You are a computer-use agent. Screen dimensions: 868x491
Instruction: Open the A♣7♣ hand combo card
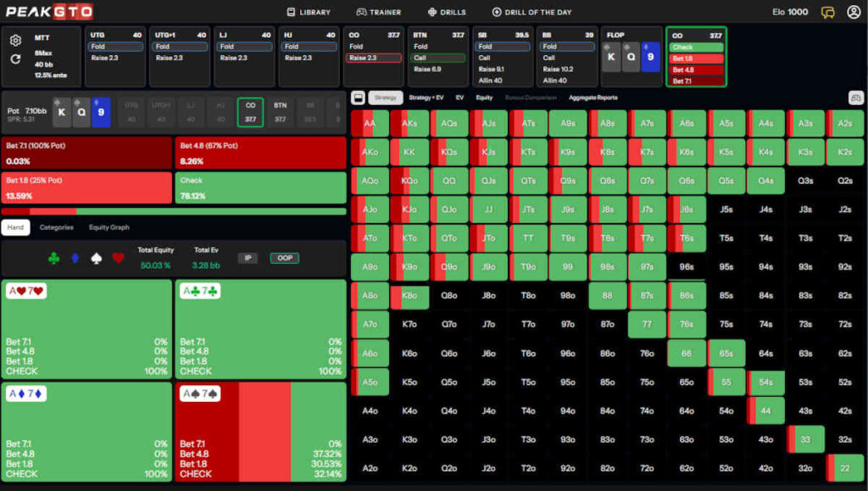[x=261, y=329]
